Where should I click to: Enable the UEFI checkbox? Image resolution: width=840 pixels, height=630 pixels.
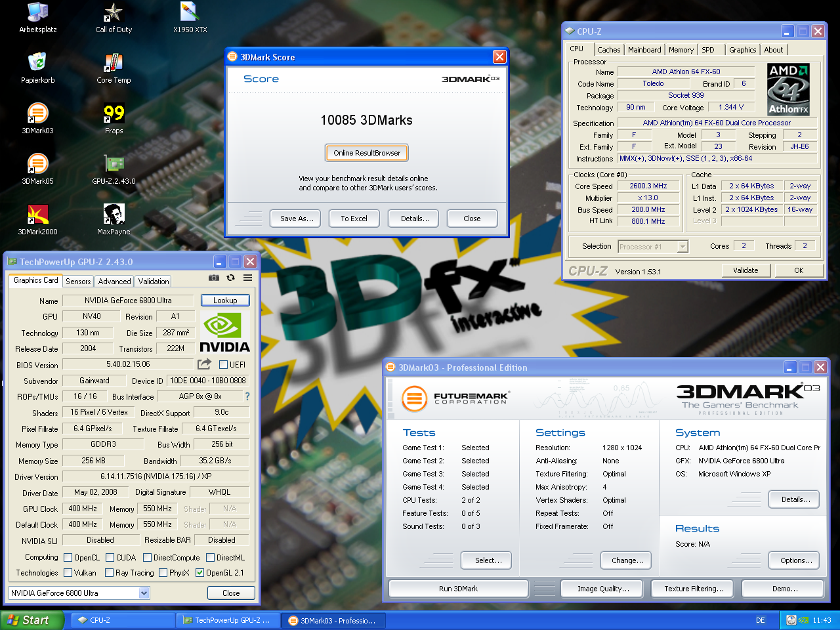223,365
